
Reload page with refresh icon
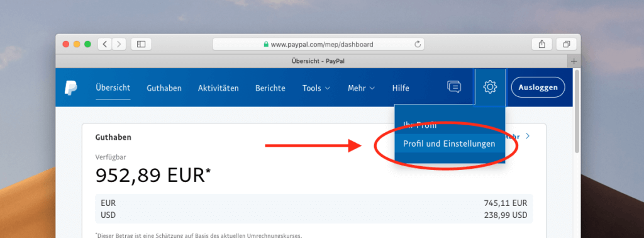418,44
